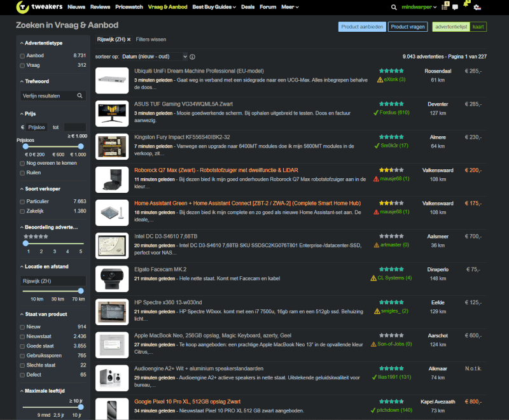Open the search magnifier in header
The image size is (509, 420).
click(x=394, y=7)
